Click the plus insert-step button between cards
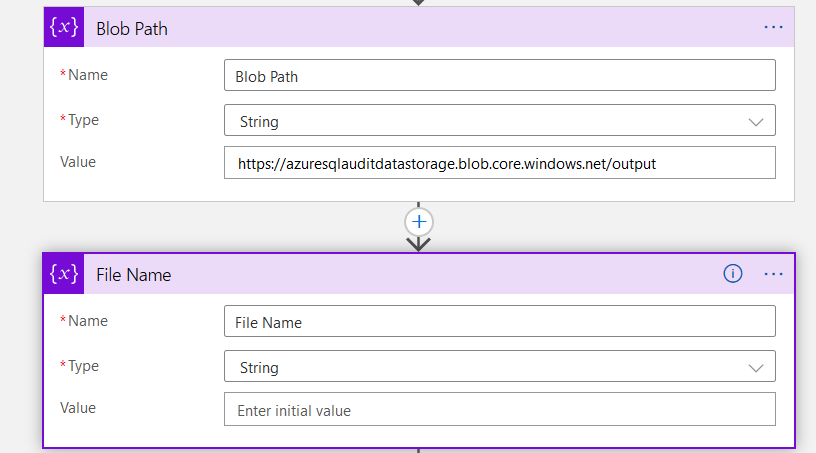This screenshot has width=816, height=453. point(418,221)
